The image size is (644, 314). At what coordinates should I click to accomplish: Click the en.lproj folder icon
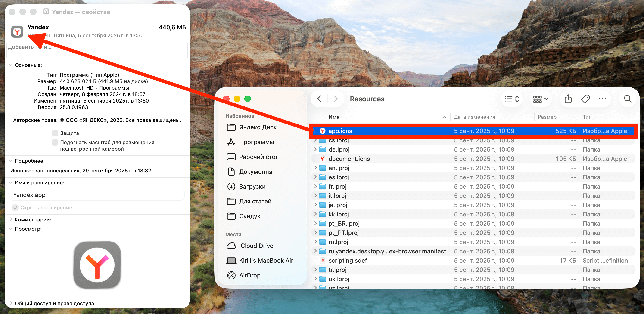click(x=323, y=168)
